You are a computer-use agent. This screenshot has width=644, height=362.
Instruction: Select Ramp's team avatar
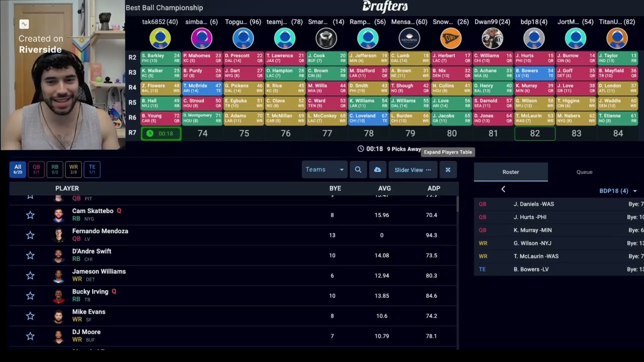click(368, 38)
